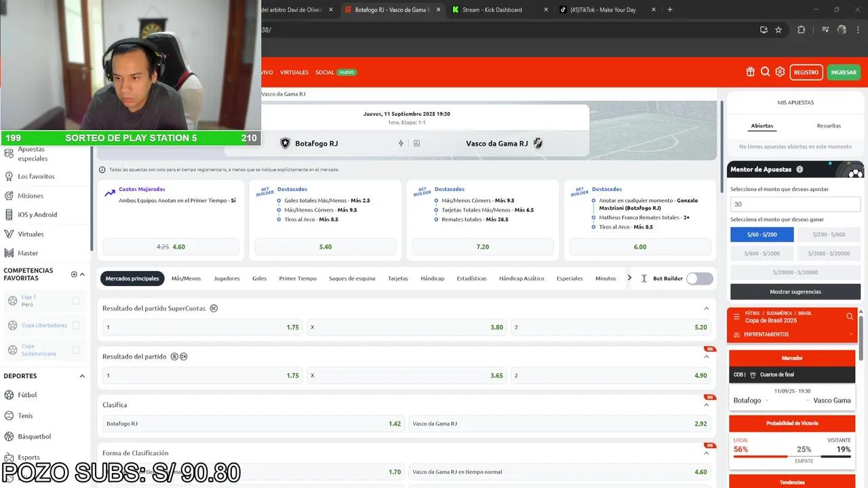
Task: Check the Copa Libertadores checkbox
Action: [x=76, y=325]
